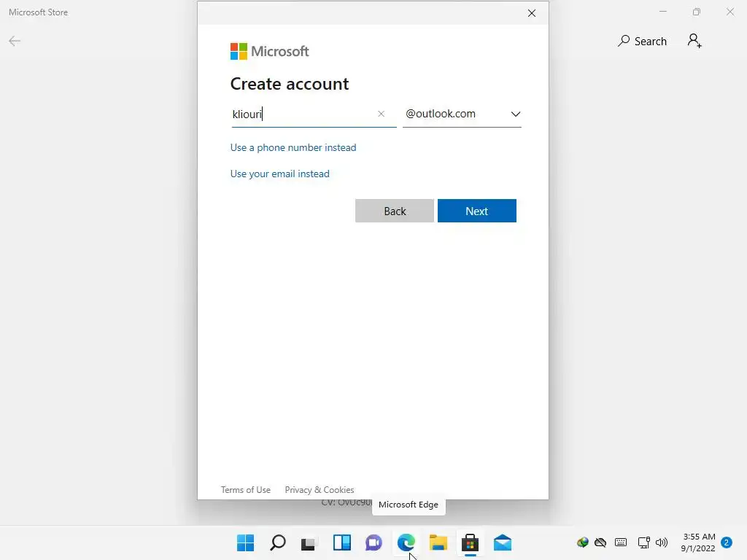Screen dimensions: 747x560
Task: Open taskbar Search
Action: pyautogui.click(x=278, y=542)
